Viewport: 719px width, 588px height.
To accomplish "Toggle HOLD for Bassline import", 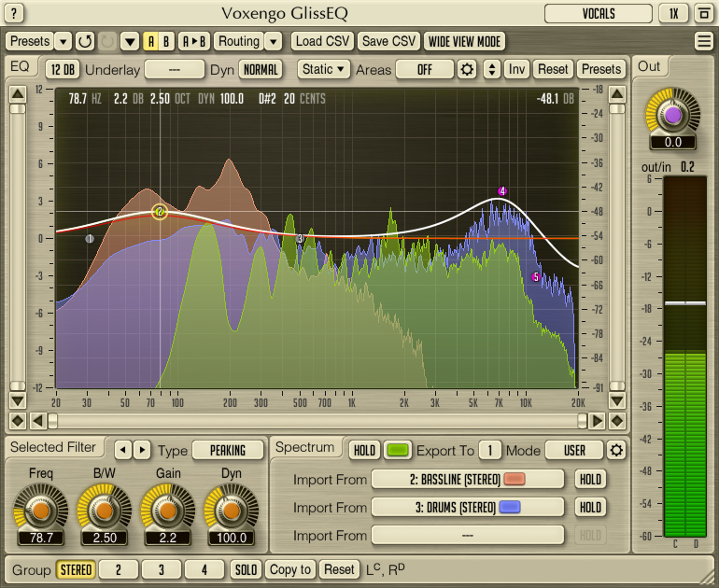I will (x=590, y=480).
